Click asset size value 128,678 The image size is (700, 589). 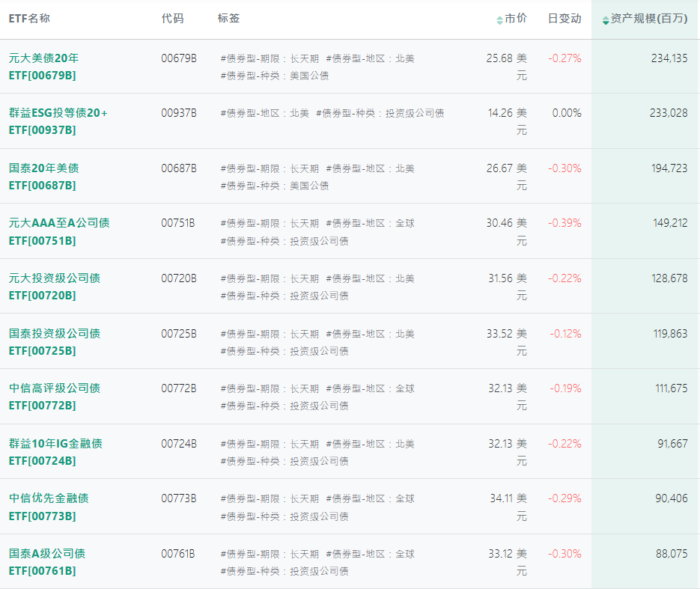(669, 278)
